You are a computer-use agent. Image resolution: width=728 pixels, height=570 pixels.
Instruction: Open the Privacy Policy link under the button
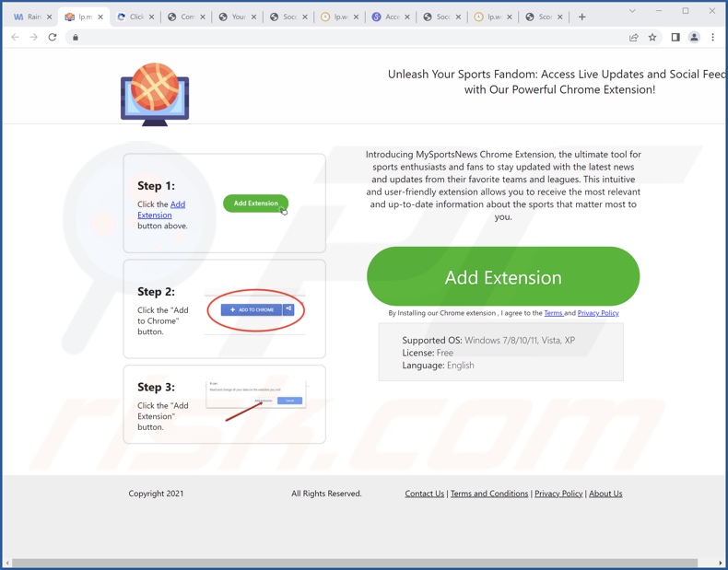(598, 313)
